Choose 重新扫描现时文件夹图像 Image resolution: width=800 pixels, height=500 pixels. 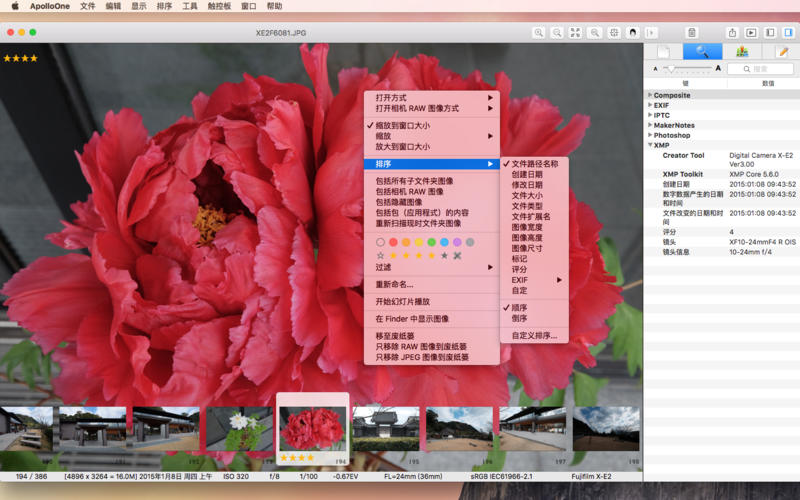point(432,223)
